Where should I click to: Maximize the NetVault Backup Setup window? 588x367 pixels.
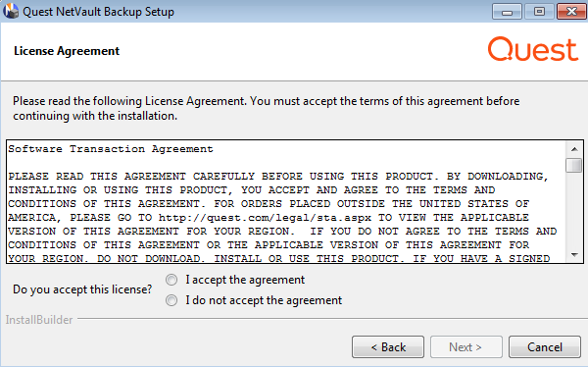click(539, 11)
